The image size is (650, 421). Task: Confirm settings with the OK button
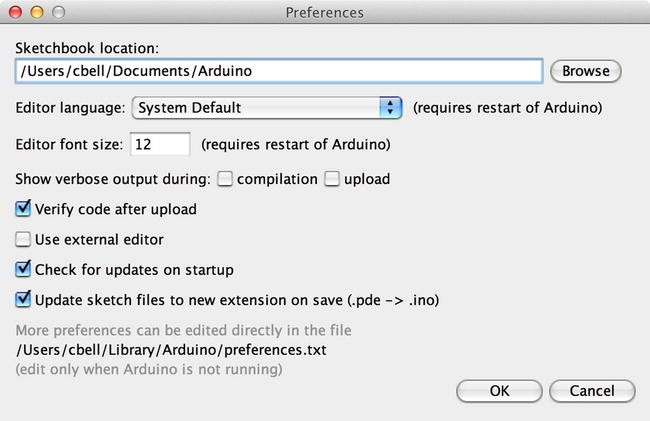(x=500, y=391)
